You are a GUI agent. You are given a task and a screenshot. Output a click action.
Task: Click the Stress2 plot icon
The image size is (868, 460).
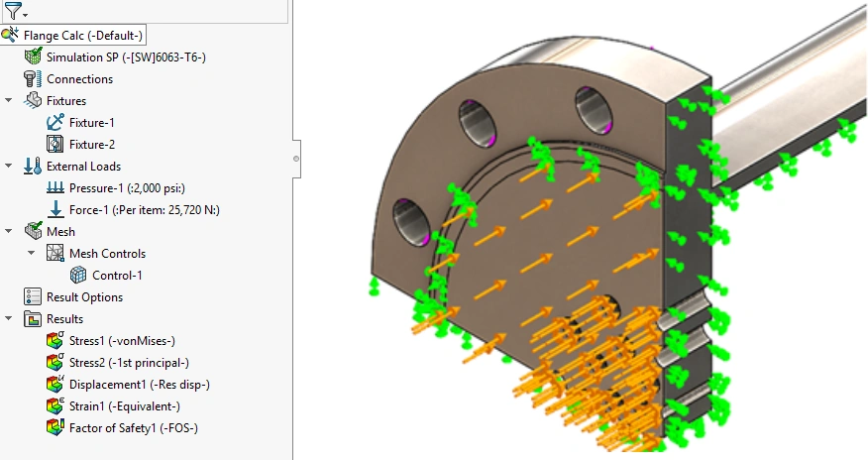55,363
